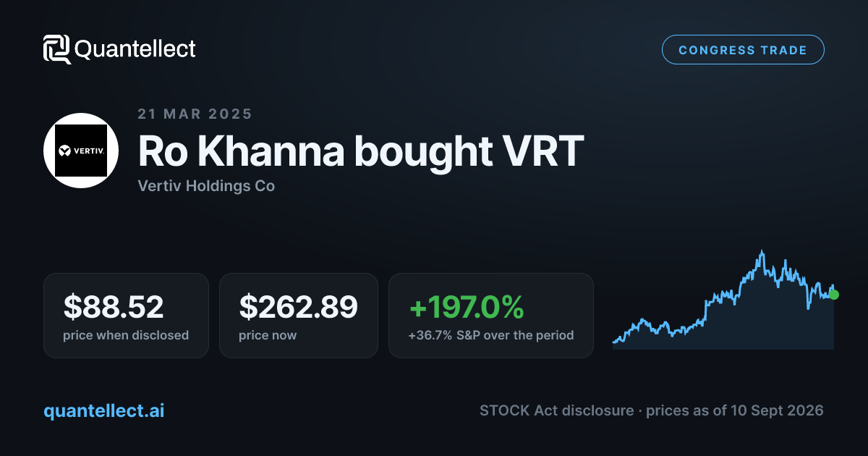
Task: Click the 21 MAR 2025 date label
Action: [195, 114]
